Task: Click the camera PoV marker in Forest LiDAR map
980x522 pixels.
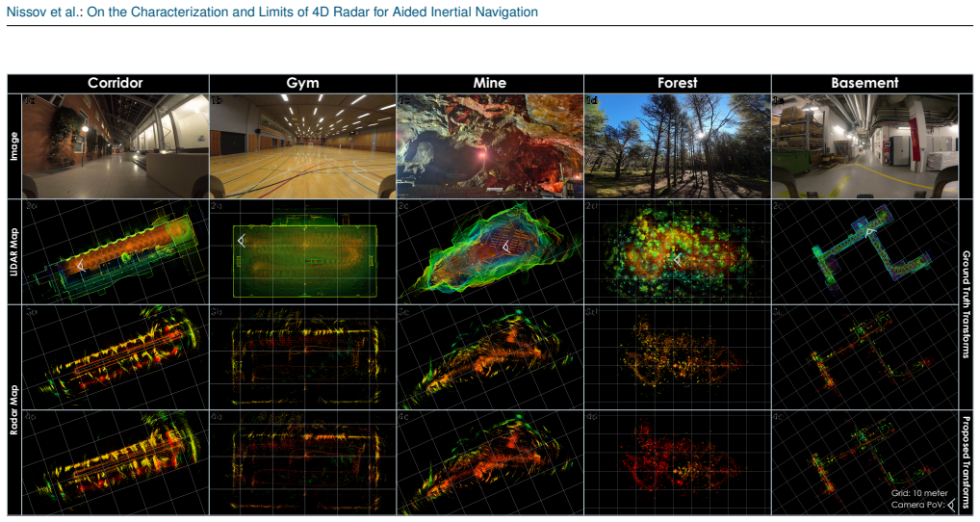Action: (676, 258)
